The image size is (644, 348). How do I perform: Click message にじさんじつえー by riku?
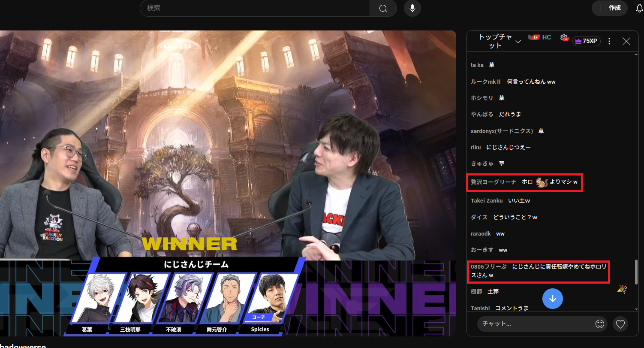(x=509, y=147)
